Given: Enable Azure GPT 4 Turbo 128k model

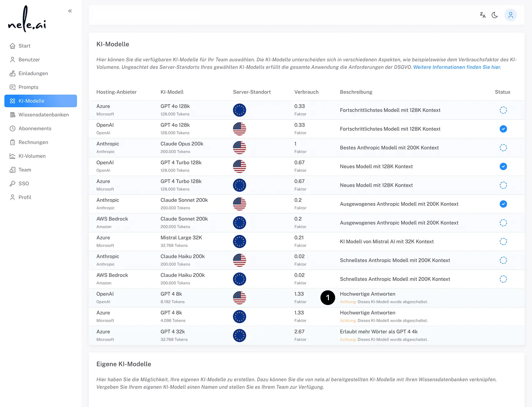Looking at the screenshot, I should coord(503,185).
